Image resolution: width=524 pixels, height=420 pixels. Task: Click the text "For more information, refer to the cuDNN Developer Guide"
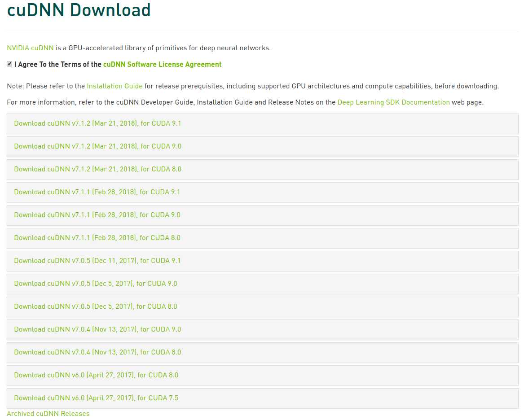click(x=100, y=102)
